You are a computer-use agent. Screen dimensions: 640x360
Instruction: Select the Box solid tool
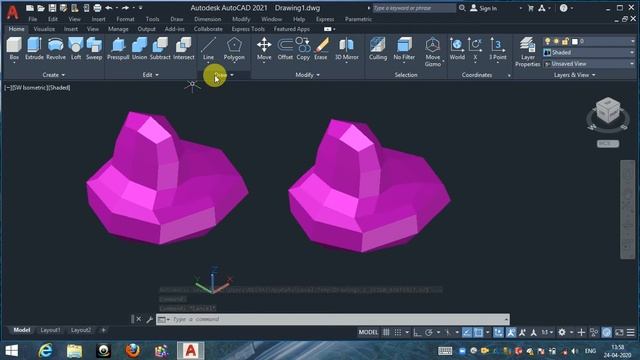(14, 48)
